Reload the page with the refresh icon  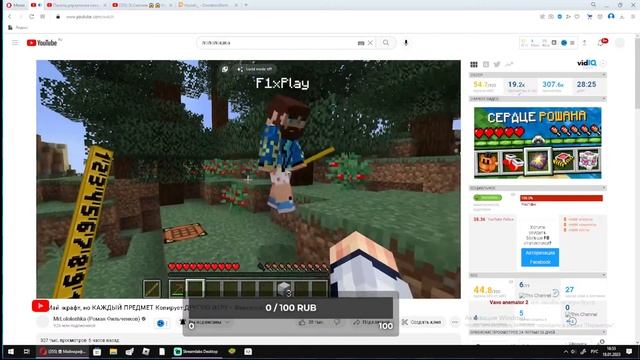point(31,17)
